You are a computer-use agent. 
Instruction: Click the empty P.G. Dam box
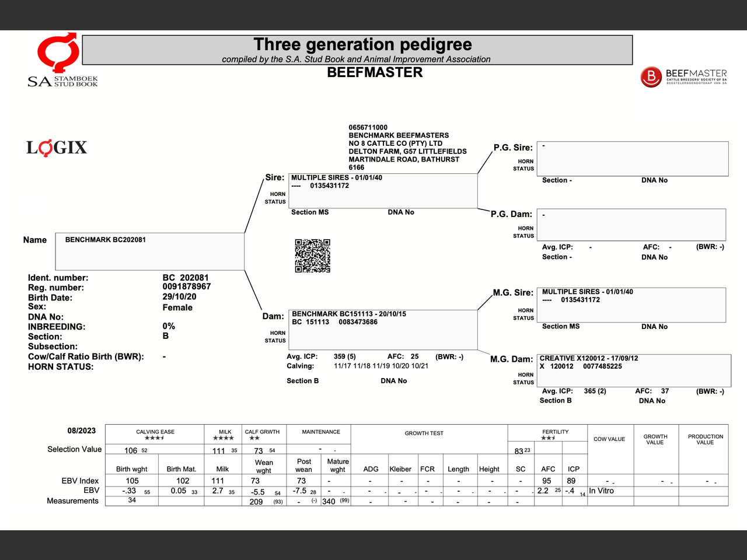pyautogui.click(x=631, y=225)
